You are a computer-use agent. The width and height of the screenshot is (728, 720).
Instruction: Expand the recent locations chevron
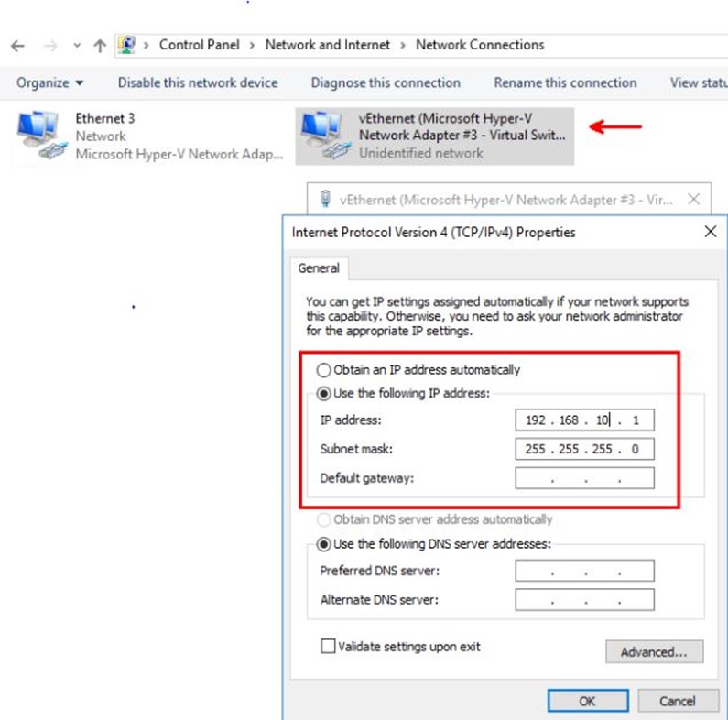pos(77,45)
